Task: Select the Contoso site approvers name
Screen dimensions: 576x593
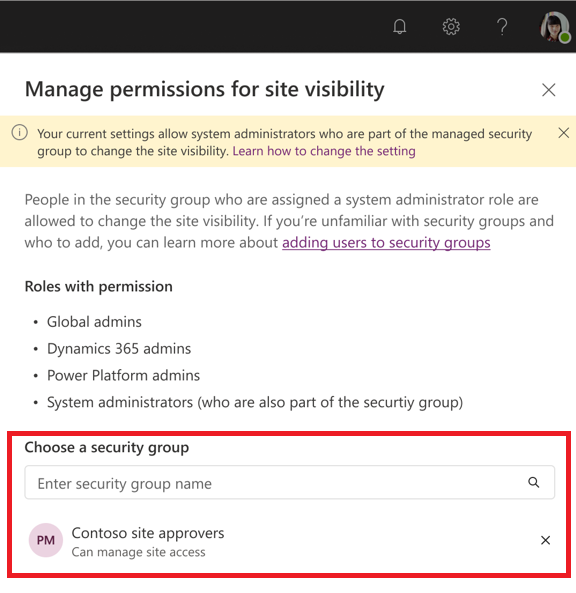Action: (x=148, y=533)
